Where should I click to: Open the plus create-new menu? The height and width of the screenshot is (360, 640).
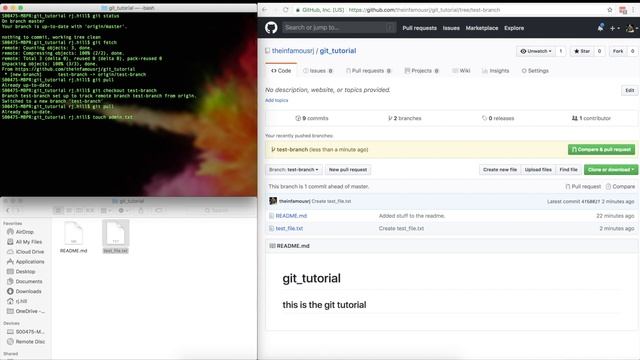(614, 28)
